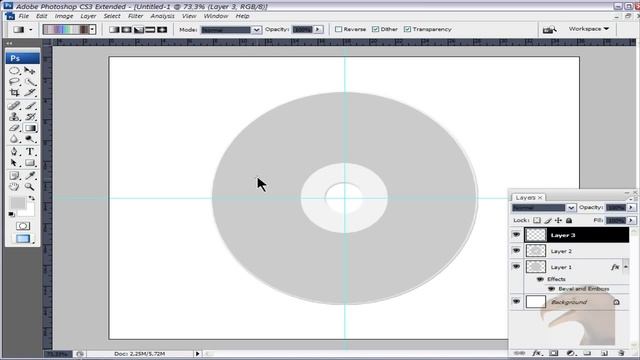
Task: Open the Workspace dropdown
Action: pyautogui.click(x=589, y=29)
